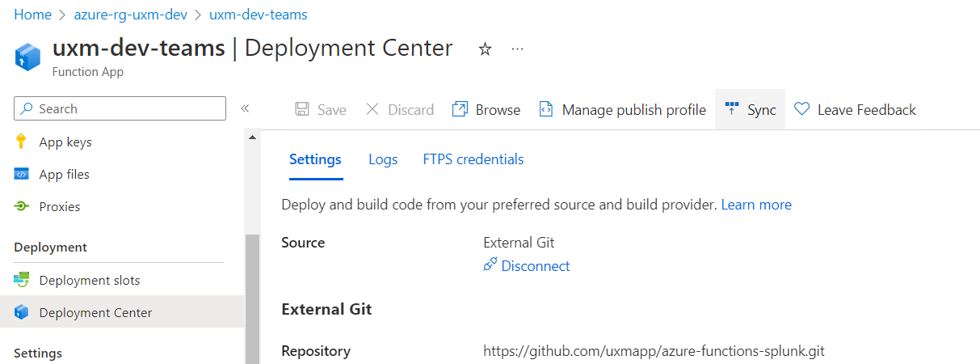
Task: Click the Manage publish profile icon
Action: (547, 109)
